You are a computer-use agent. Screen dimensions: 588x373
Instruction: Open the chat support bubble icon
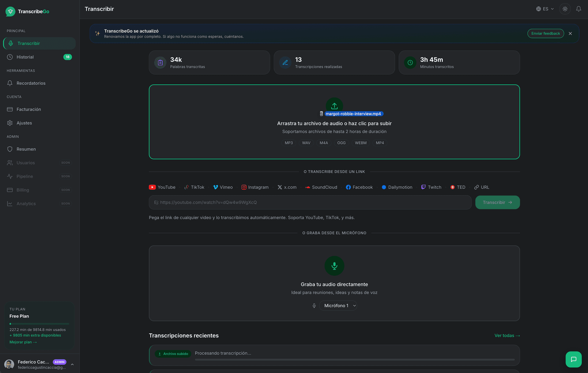(x=573, y=359)
